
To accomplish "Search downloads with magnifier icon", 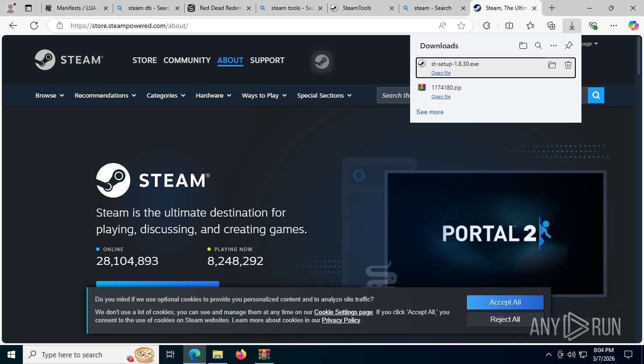I will coord(538,45).
